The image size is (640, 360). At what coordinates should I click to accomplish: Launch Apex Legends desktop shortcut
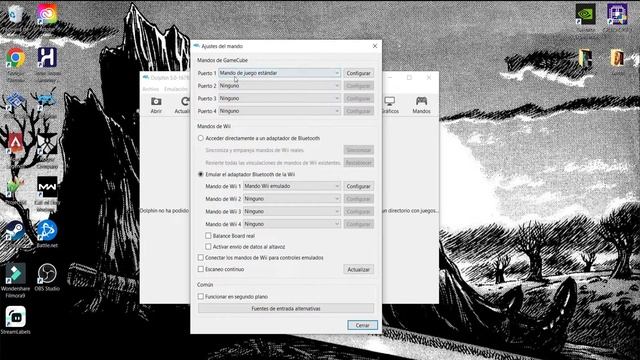coord(16,143)
